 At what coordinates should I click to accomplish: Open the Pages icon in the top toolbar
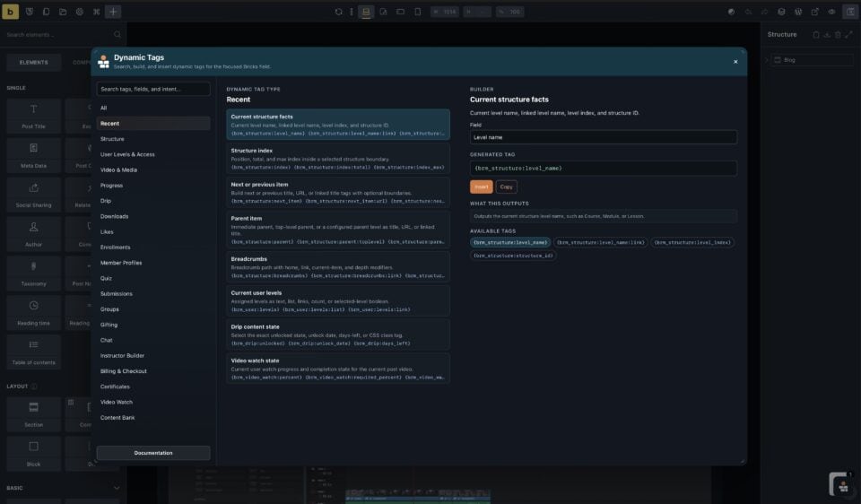click(x=46, y=12)
